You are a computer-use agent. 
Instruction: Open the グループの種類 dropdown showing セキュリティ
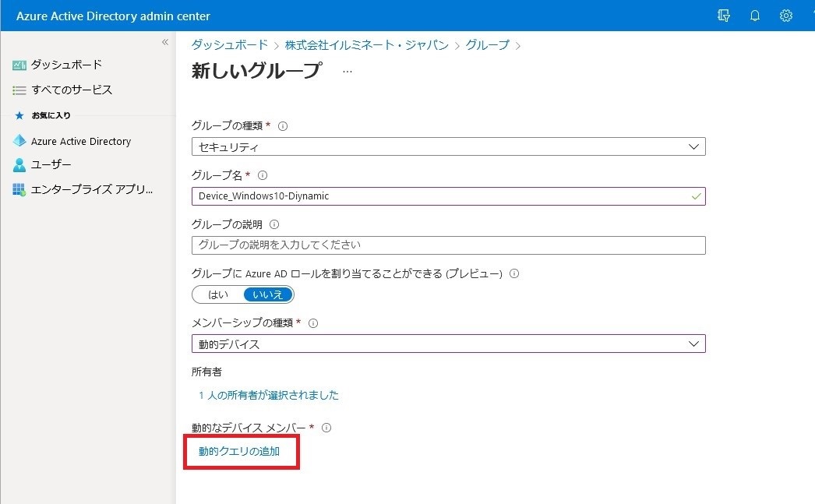(449, 146)
